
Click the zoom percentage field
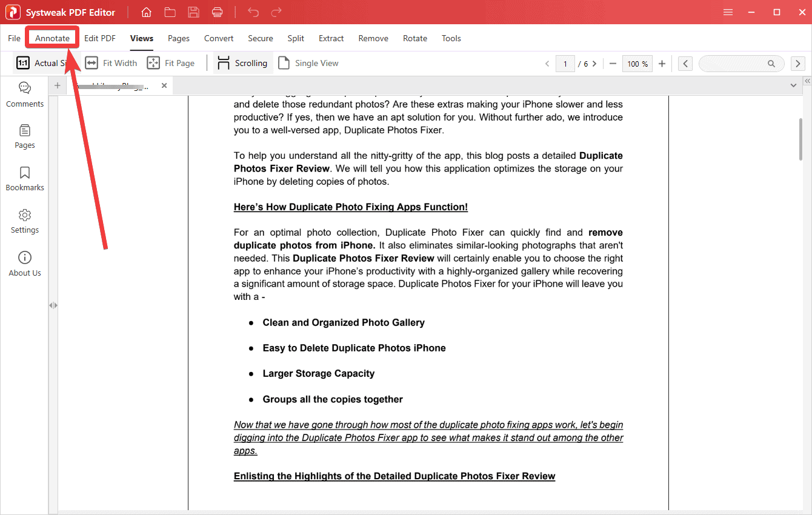[x=637, y=64]
